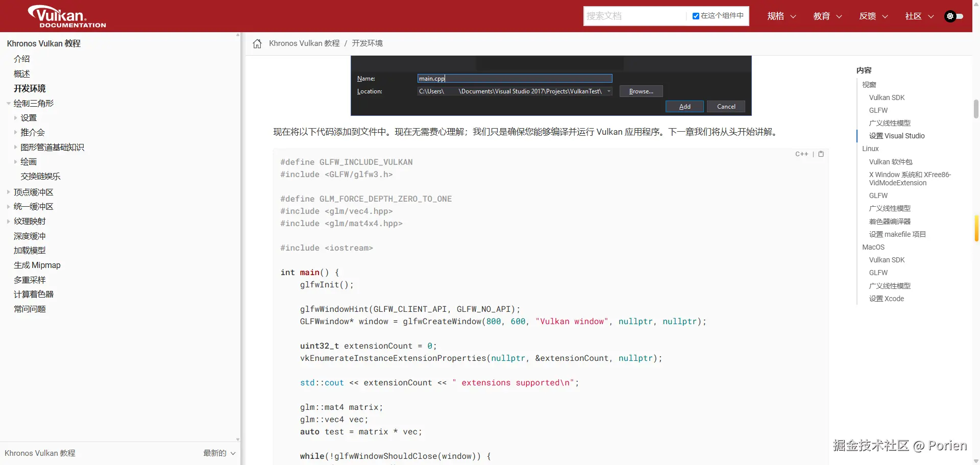
Task: Open the 介绍 page in sidebar
Action: tap(22, 59)
